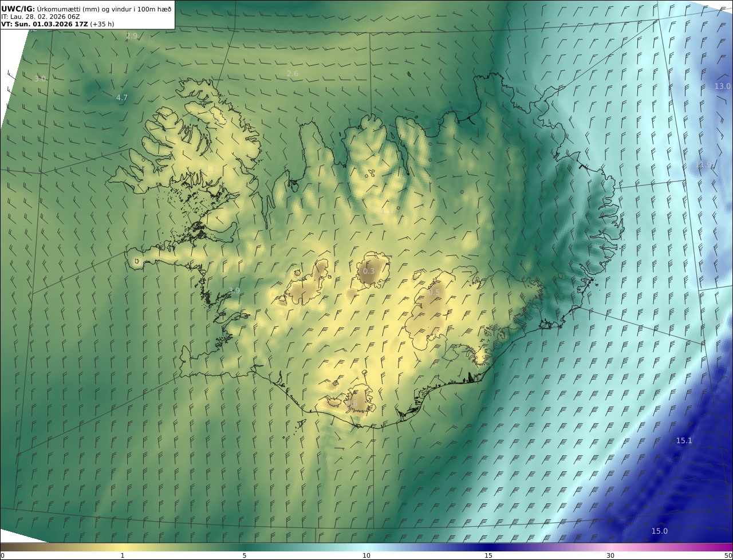Click the 15 tick on the color scale

pyautogui.click(x=488, y=555)
